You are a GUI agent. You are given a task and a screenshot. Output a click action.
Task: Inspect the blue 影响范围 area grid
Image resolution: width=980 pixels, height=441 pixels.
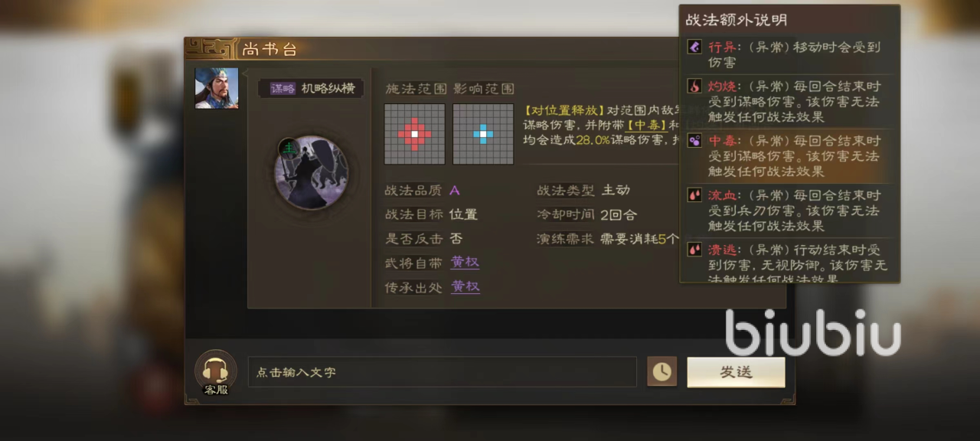coord(483,134)
